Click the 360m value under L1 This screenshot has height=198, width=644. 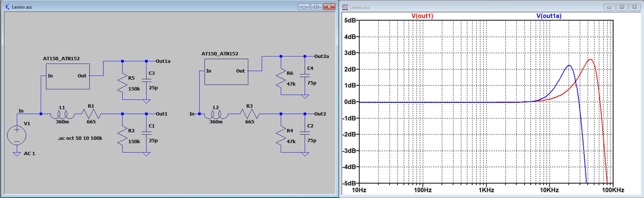[62, 122]
